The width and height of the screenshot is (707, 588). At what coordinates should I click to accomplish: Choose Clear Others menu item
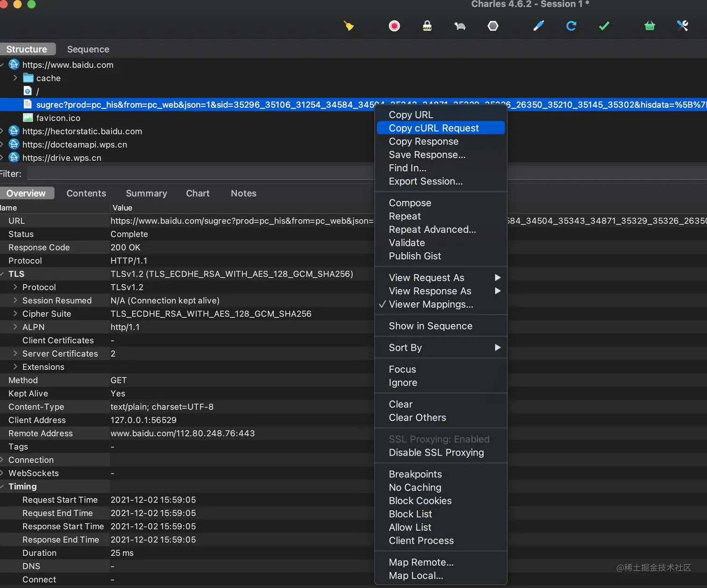[440, 417]
